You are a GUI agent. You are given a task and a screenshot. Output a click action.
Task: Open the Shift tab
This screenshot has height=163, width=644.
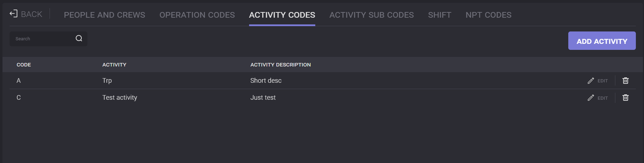pos(439,15)
